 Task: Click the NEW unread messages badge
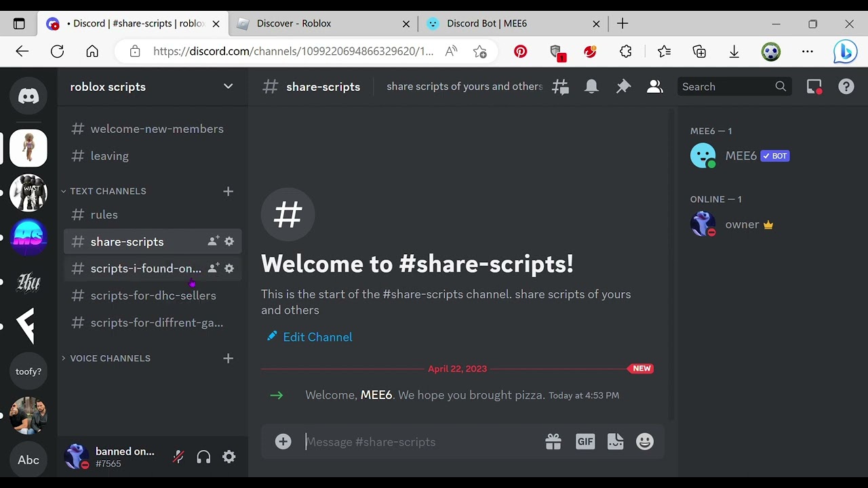point(641,369)
